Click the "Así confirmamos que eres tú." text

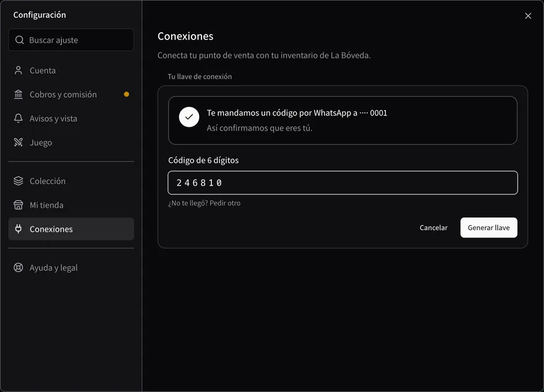point(260,128)
